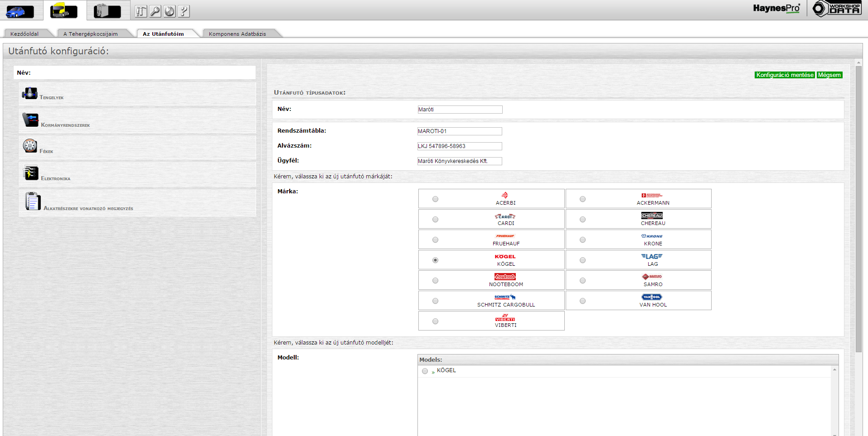Click the Alvázszám input field
The image size is (868, 436).
(x=459, y=146)
